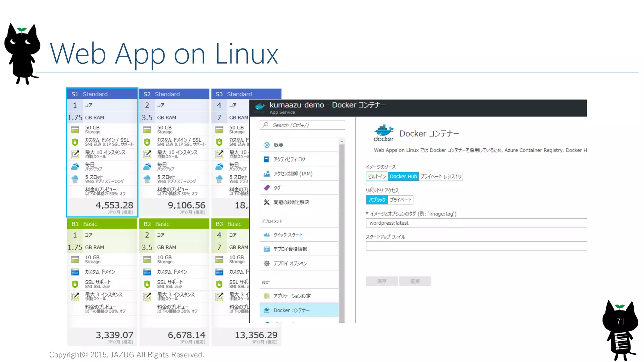Click the Docker コンテナー whale sidebar icon
644x362 pixels.
[x=267, y=310]
